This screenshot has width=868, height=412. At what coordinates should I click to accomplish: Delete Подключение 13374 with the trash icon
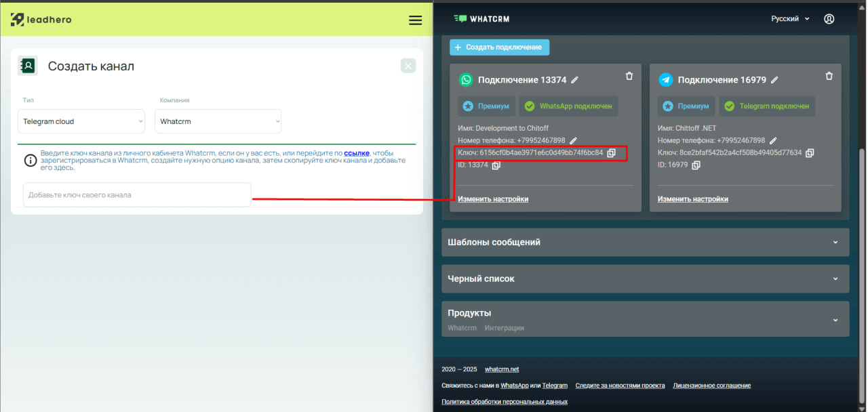629,76
